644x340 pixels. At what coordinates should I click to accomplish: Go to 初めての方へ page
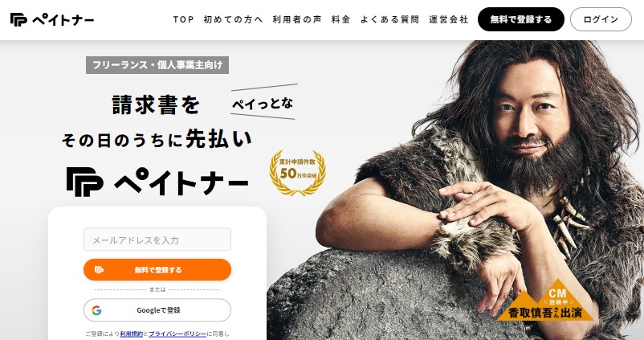click(x=233, y=19)
